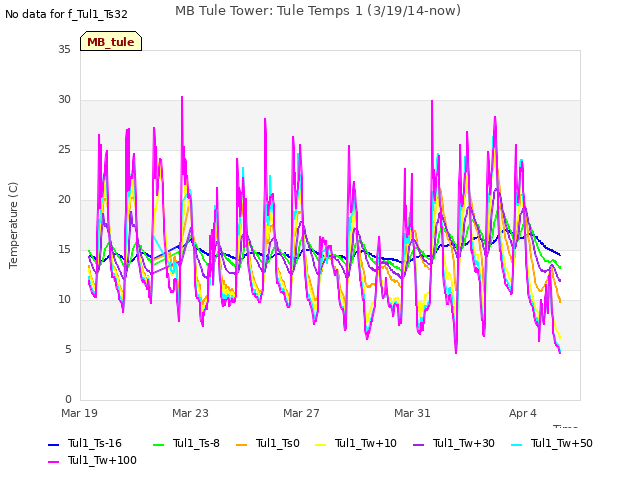640x480 pixels.
Task: Click the 'No data for f_Tul1_Ts32' message
Action: [67, 14]
